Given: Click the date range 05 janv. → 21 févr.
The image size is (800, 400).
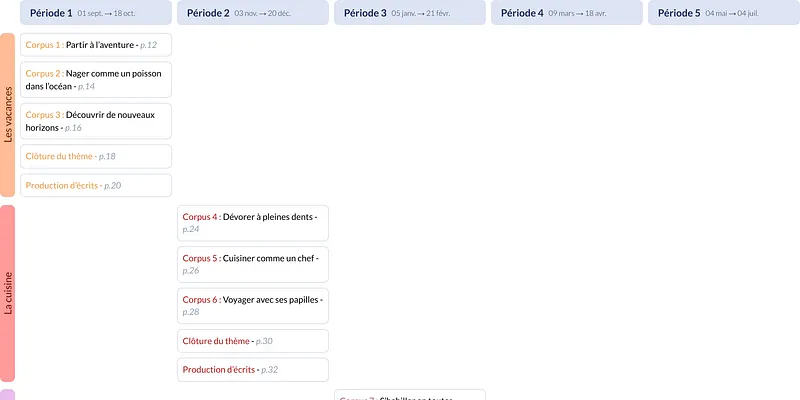Looking at the screenshot, I should coord(420,13).
